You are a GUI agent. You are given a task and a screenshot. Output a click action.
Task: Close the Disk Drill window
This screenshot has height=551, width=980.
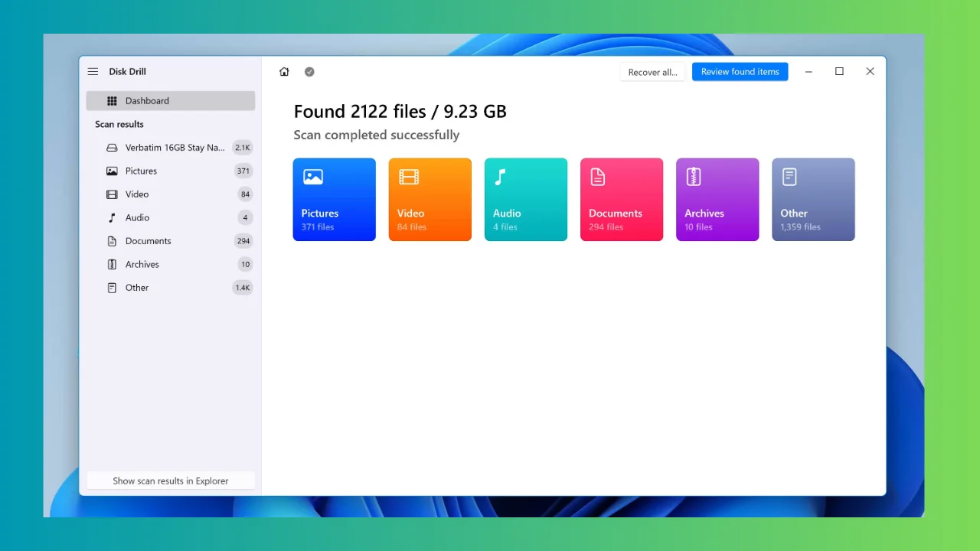(870, 72)
